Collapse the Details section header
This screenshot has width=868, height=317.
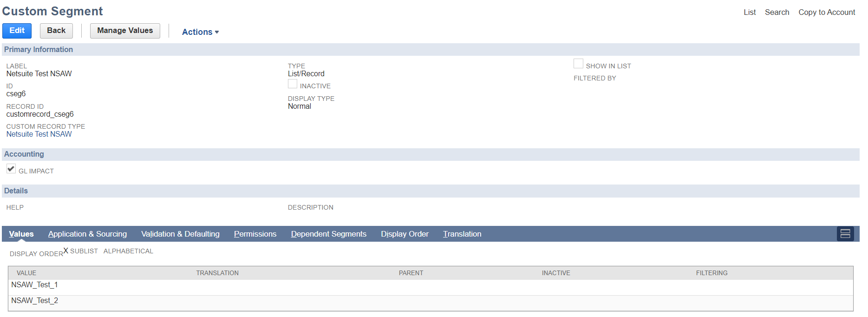pyautogui.click(x=431, y=191)
